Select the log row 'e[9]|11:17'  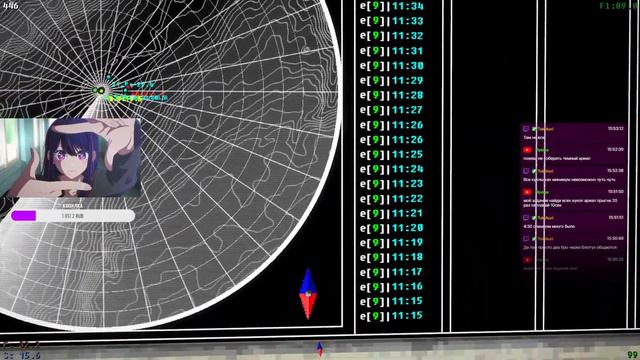click(x=391, y=272)
